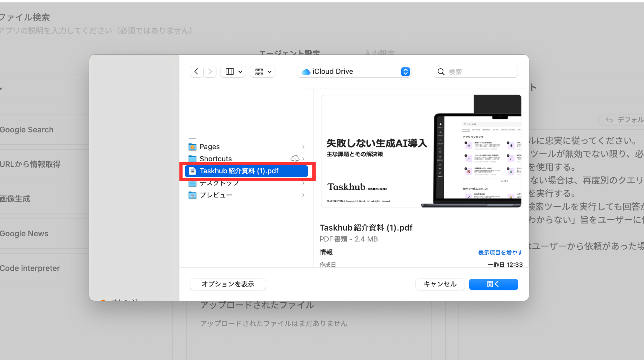Open the group-by dropdown arrow
The image size is (644, 362).
click(x=269, y=72)
